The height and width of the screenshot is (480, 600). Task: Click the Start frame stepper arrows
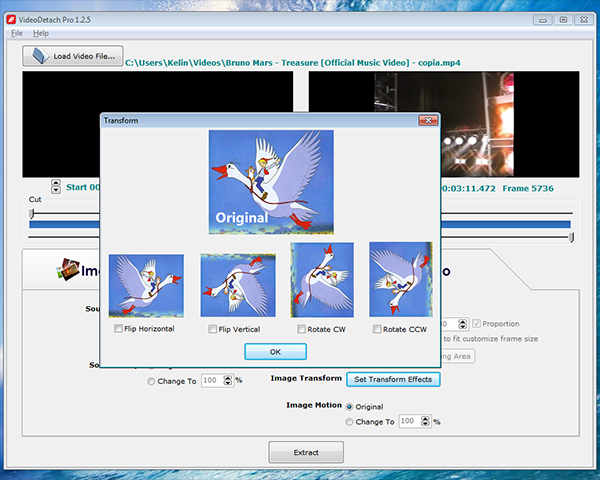56,186
